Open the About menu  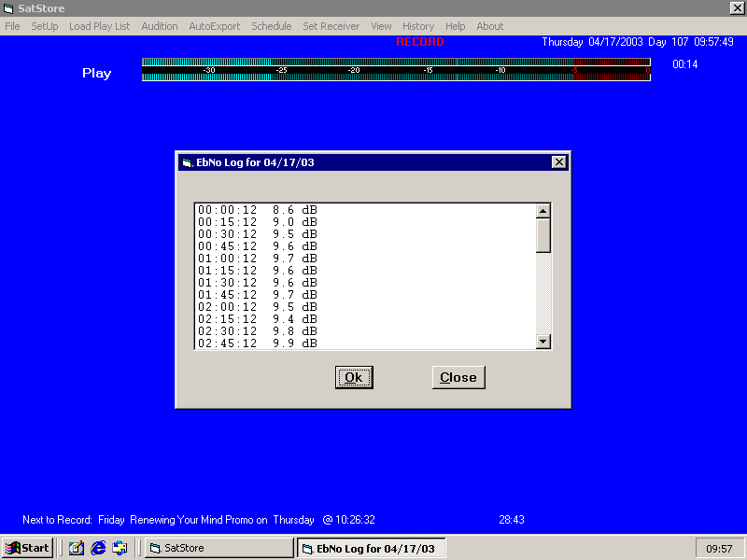click(x=489, y=26)
